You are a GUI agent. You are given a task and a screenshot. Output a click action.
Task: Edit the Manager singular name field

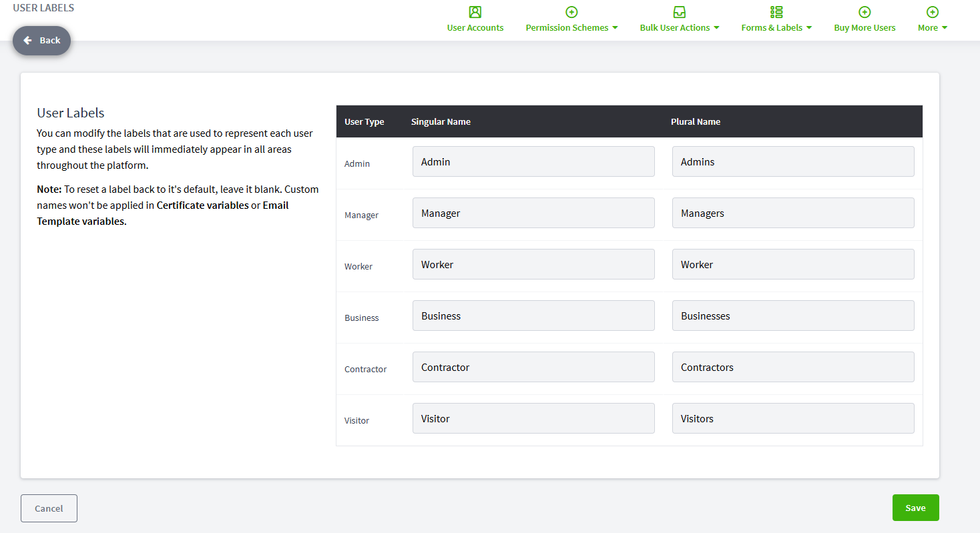click(x=533, y=213)
